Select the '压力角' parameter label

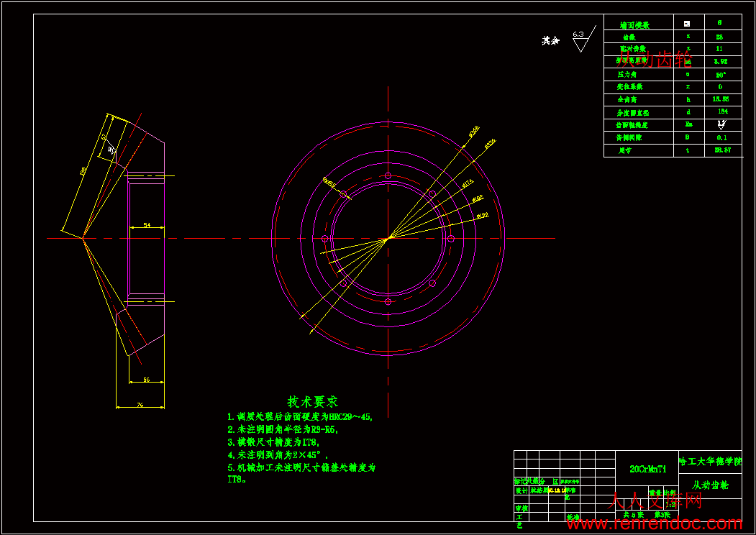(x=627, y=75)
